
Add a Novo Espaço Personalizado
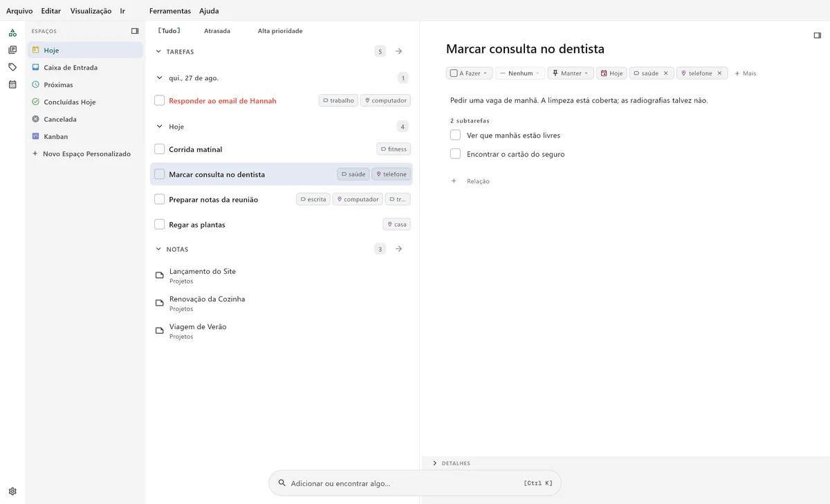coord(85,153)
